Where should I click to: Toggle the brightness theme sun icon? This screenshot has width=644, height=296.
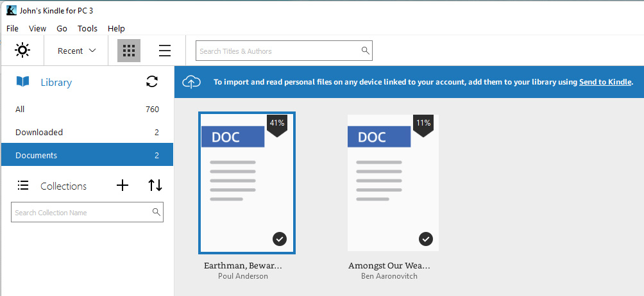click(22, 51)
